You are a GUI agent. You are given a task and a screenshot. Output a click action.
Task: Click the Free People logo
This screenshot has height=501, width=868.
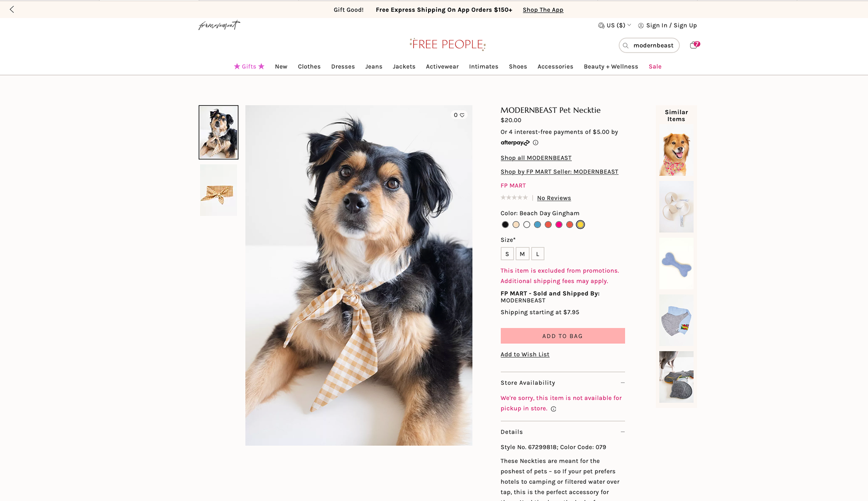click(448, 44)
